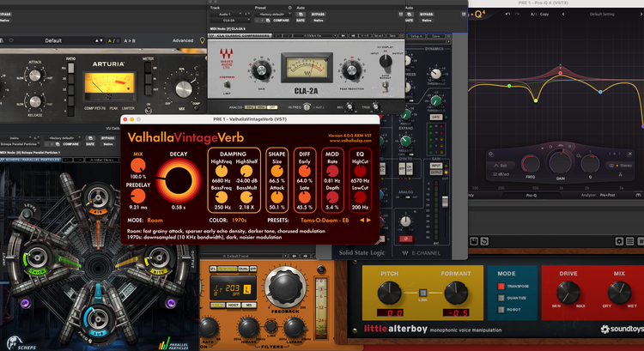Change ValhallaVintageVerb MODE Room selector
The width and height of the screenshot is (644, 351).
pos(155,221)
